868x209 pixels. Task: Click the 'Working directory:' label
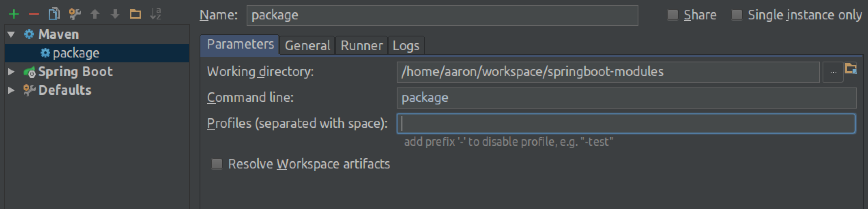pyautogui.click(x=260, y=72)
